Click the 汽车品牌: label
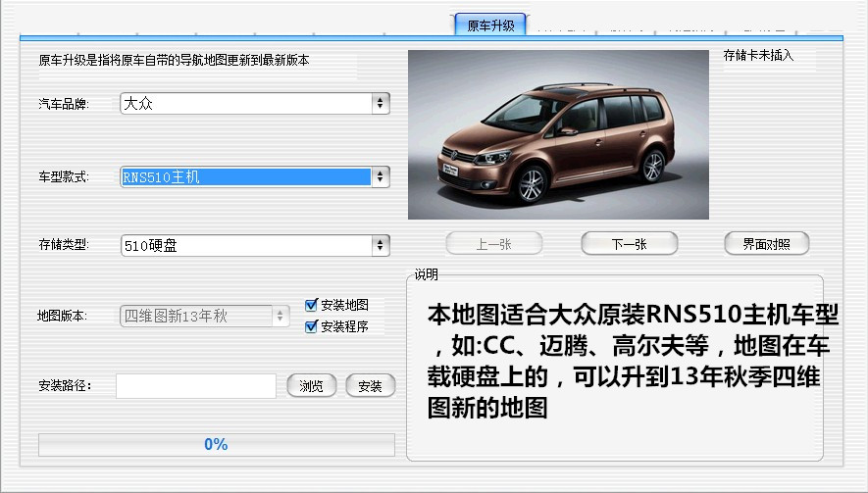Image resolution: width=868 pixels, height=493 pixels. 64,104
